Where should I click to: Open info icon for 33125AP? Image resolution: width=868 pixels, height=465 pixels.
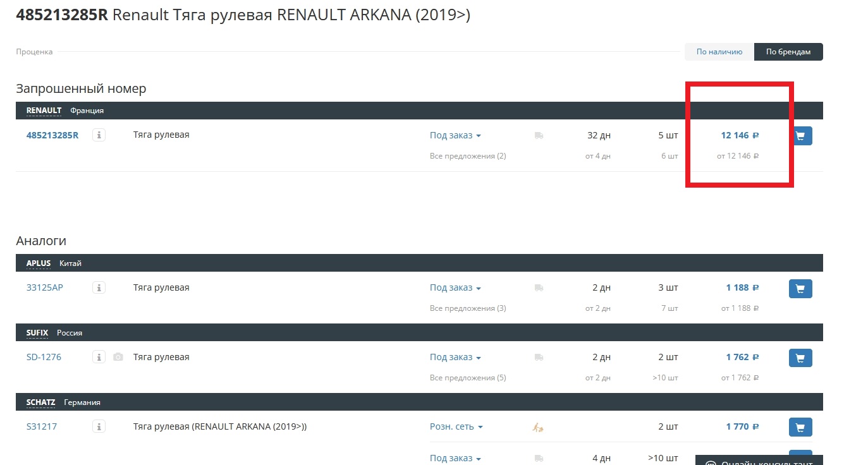click(x=99, y=287)
